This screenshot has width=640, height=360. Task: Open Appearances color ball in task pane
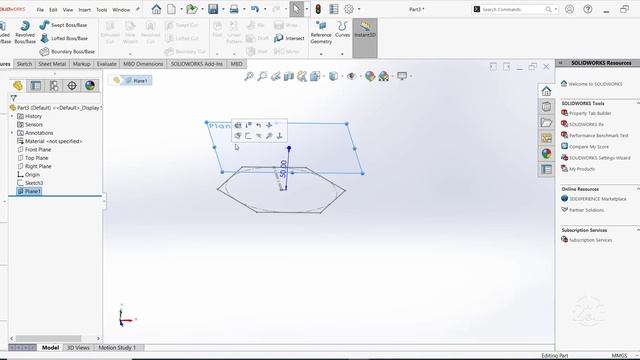(x=546, y=153)
